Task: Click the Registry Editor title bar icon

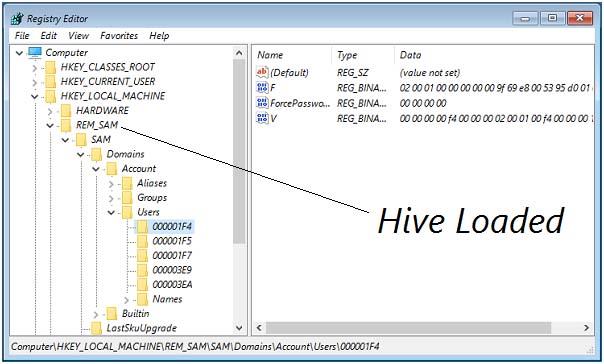Action: point(17,18)
